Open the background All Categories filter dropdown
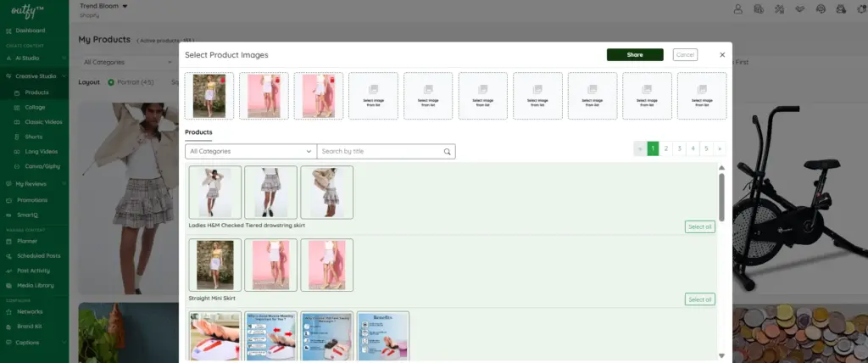The width and height of the screenshot is (868, 363). click(x=128, y=62)
